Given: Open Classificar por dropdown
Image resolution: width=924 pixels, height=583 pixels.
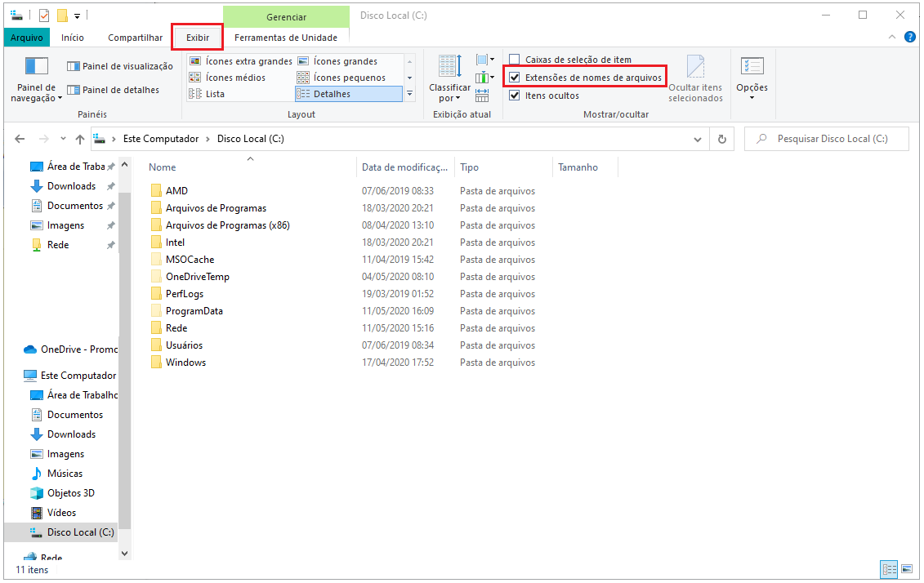Looking at the screenshot, I should [449, 78].
